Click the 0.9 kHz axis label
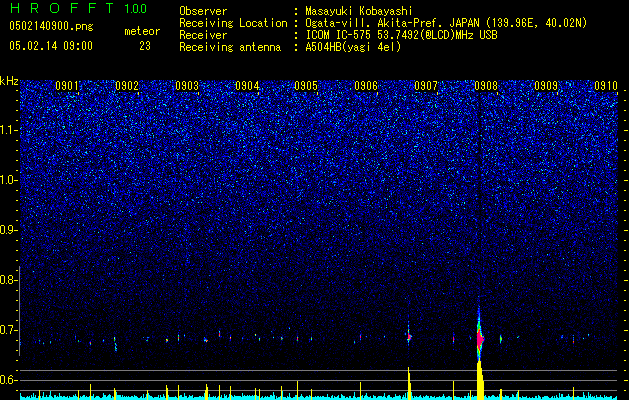 8,230
